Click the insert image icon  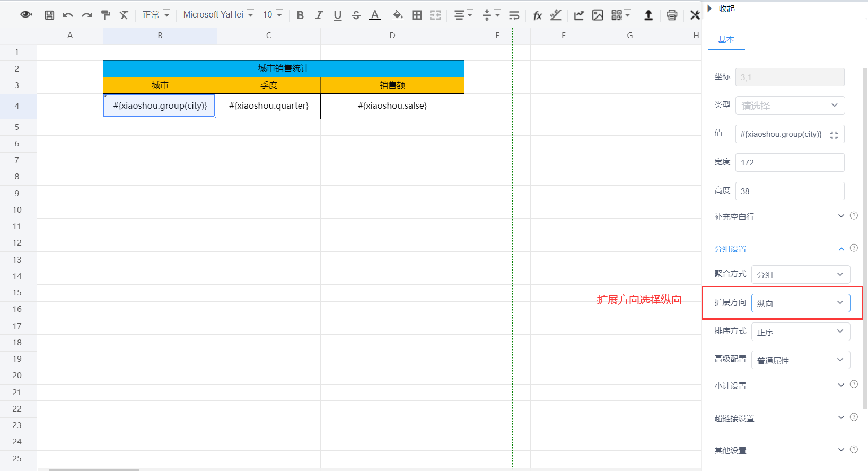(x=598, y=15)
